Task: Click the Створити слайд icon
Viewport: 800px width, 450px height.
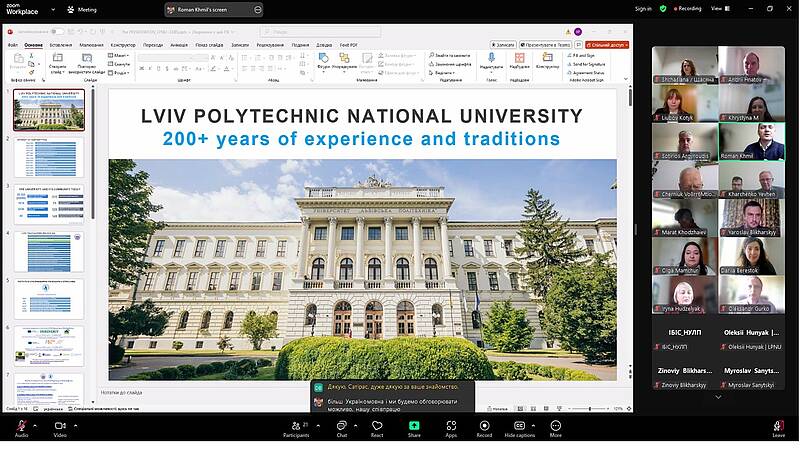Action: 58,58
